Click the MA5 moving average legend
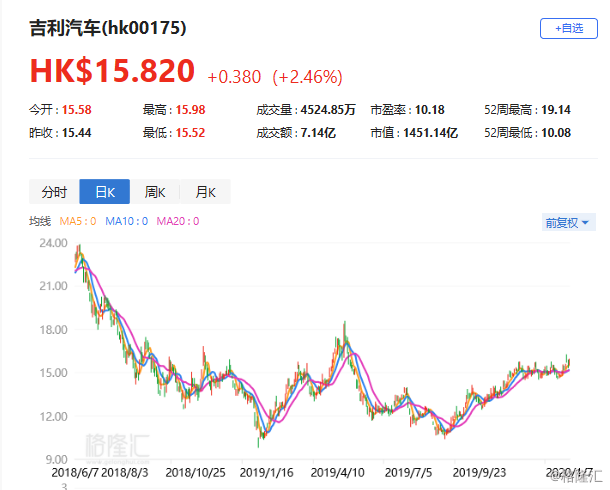The image size is (610, 490). point(78,221)
